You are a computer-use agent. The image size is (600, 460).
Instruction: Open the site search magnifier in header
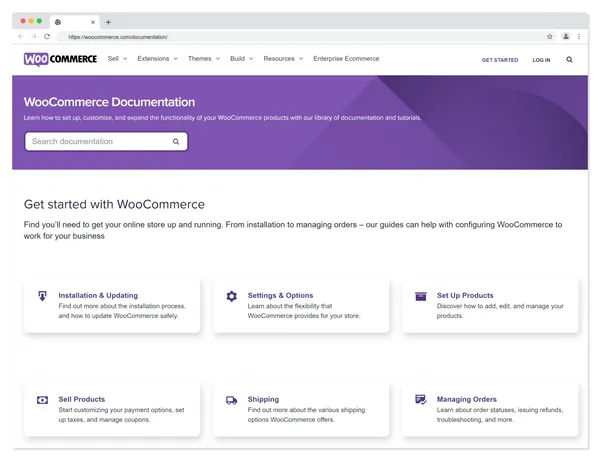(569, 59)
